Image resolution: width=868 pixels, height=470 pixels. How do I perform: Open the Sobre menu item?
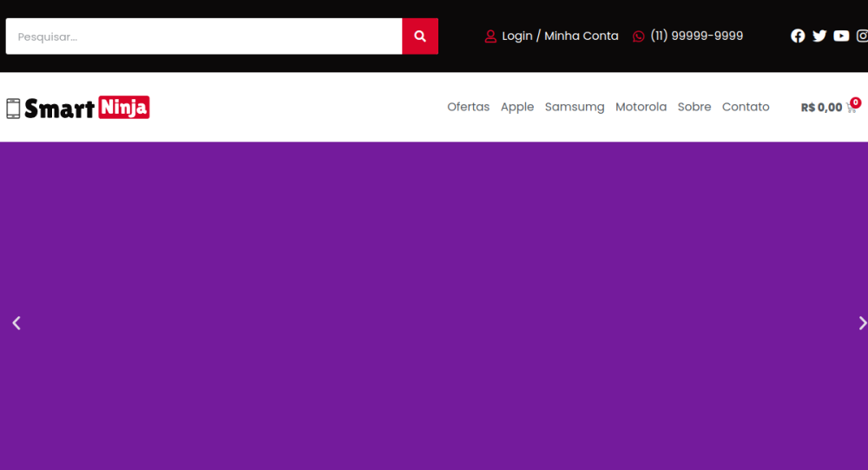coord(694,107)
